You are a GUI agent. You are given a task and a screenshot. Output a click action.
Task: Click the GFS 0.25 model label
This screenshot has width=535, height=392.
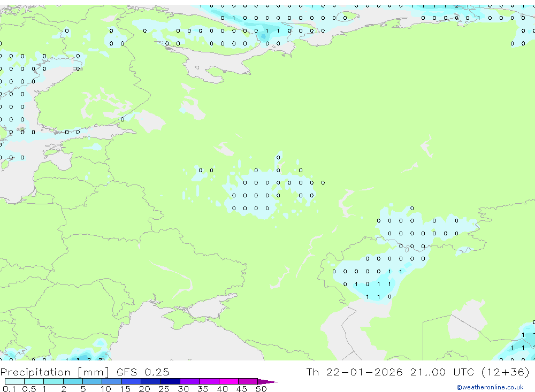point(143,372)
